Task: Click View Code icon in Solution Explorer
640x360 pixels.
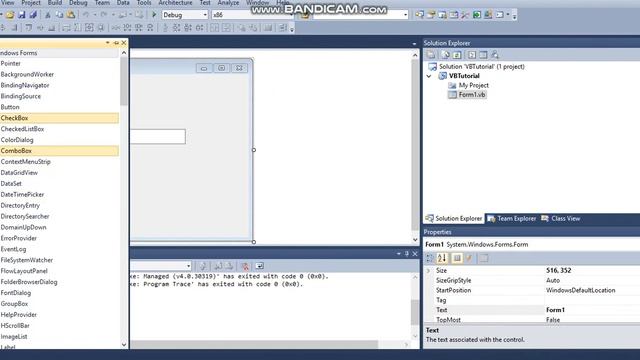Action: 471,55
